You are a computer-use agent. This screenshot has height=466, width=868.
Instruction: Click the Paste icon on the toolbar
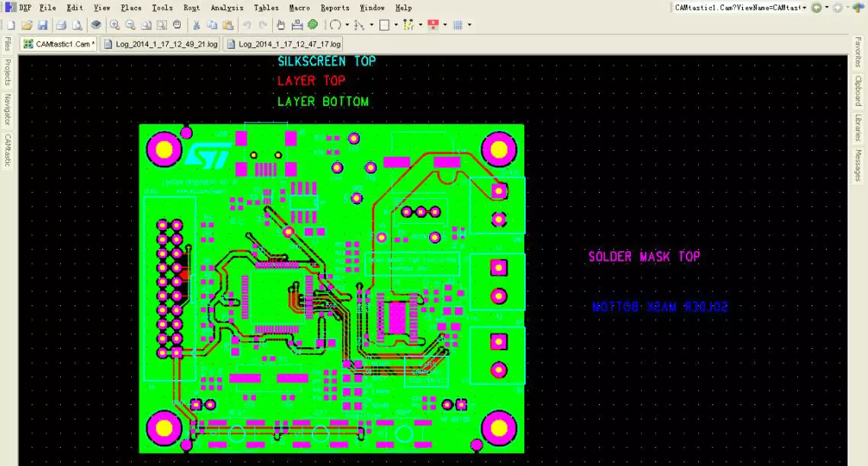[x=227, y=24]
